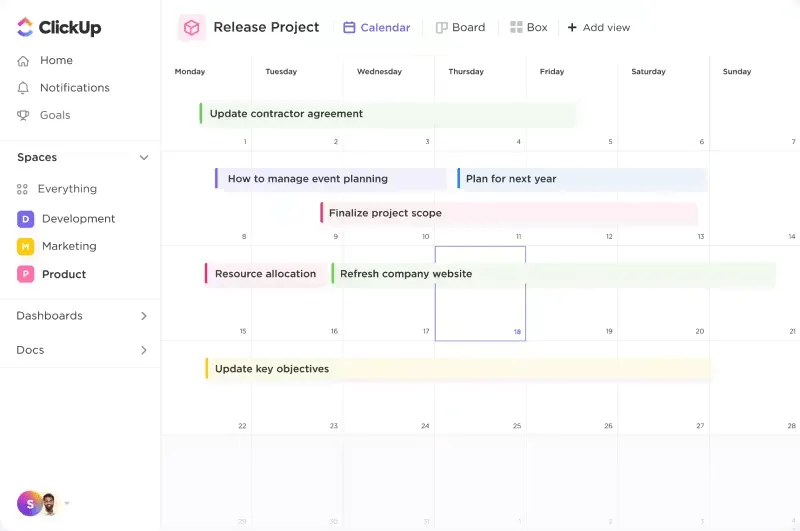Click the purple S user avatar

[30, 504]
